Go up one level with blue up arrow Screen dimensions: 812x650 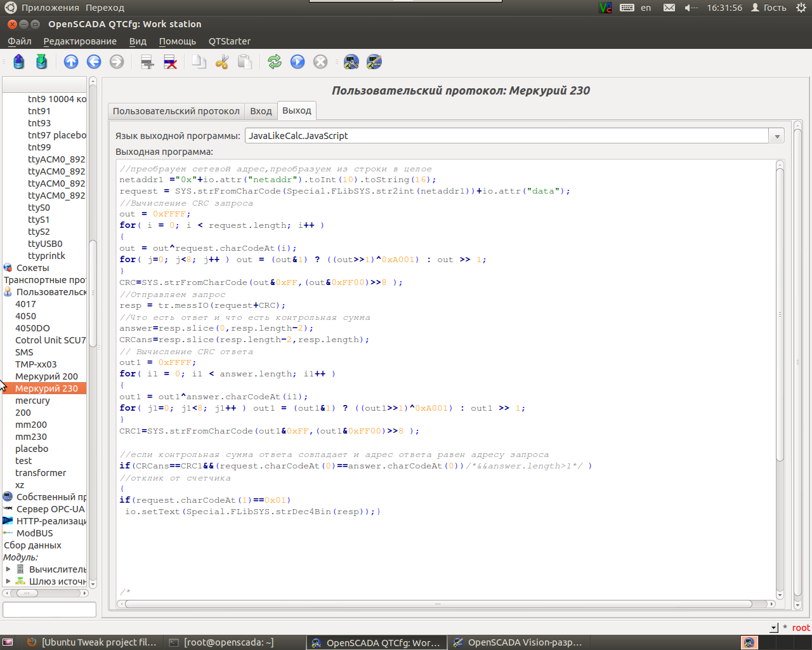tap(71, 62)
